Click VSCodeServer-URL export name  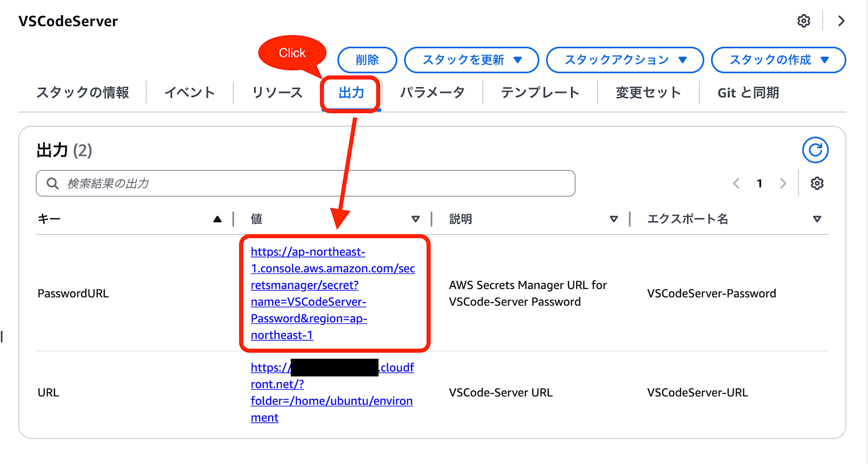click(697, 392)
